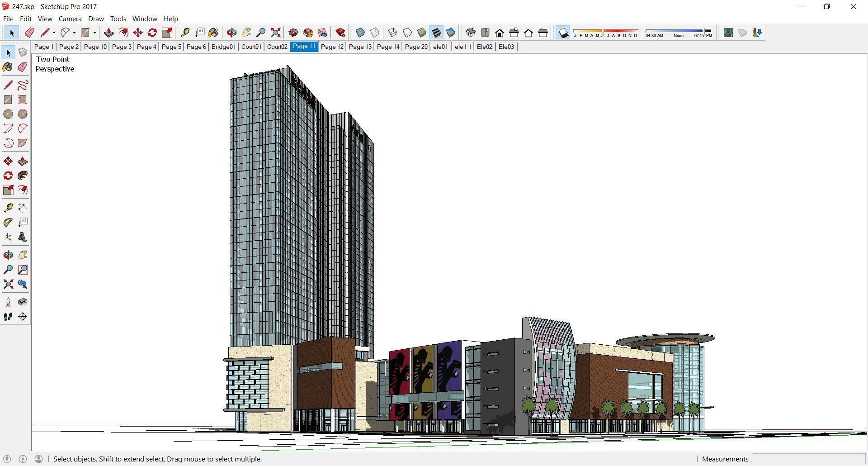Open 3D Warehouse from top toolbar
868x466 pixels.
293,33
